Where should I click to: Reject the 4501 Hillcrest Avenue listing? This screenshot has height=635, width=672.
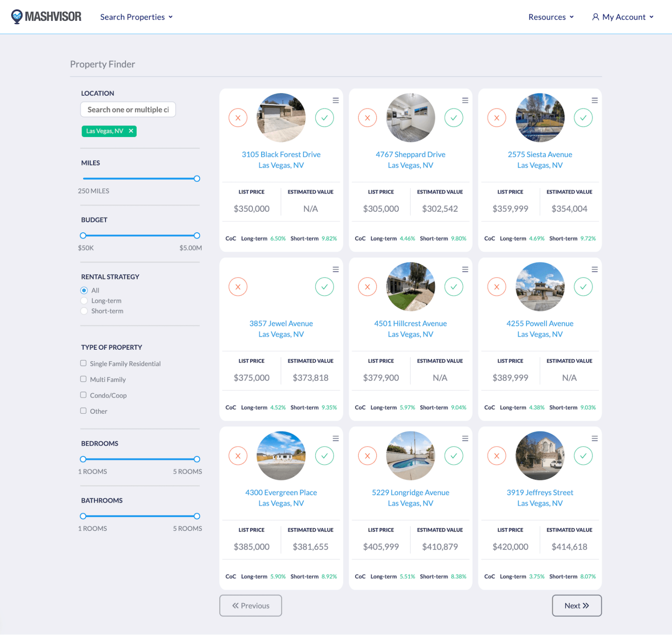(367, 287)
